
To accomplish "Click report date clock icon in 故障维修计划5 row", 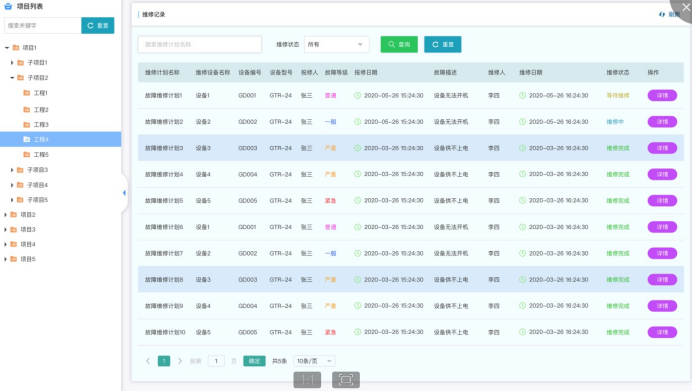I will tap(357, 200).
